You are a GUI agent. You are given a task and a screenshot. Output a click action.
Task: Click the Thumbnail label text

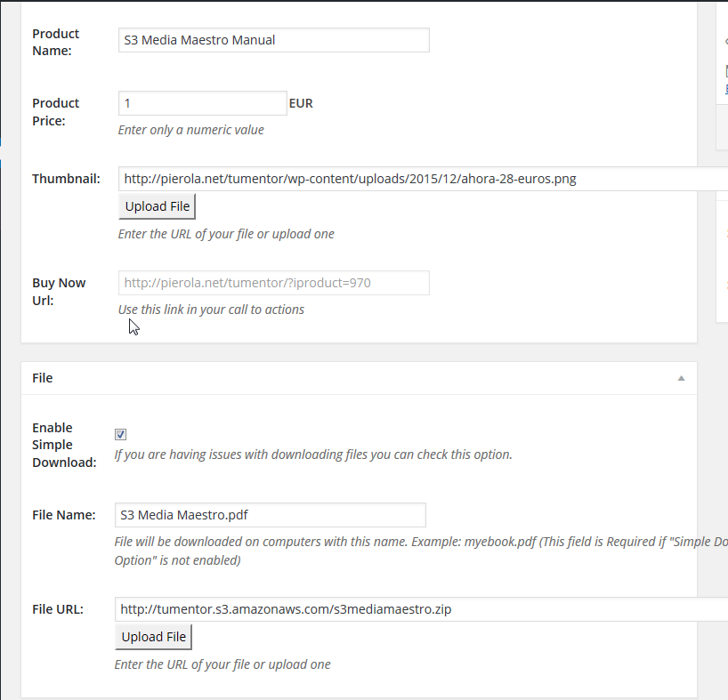point(66,179)
